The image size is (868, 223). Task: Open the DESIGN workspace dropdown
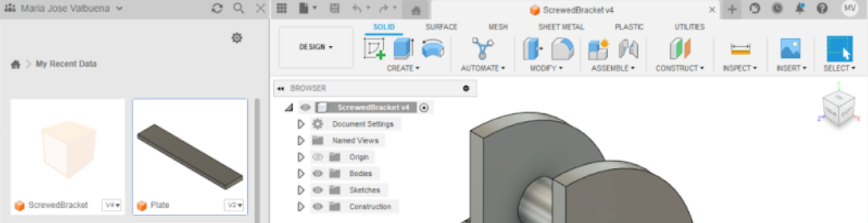(316, 47)
